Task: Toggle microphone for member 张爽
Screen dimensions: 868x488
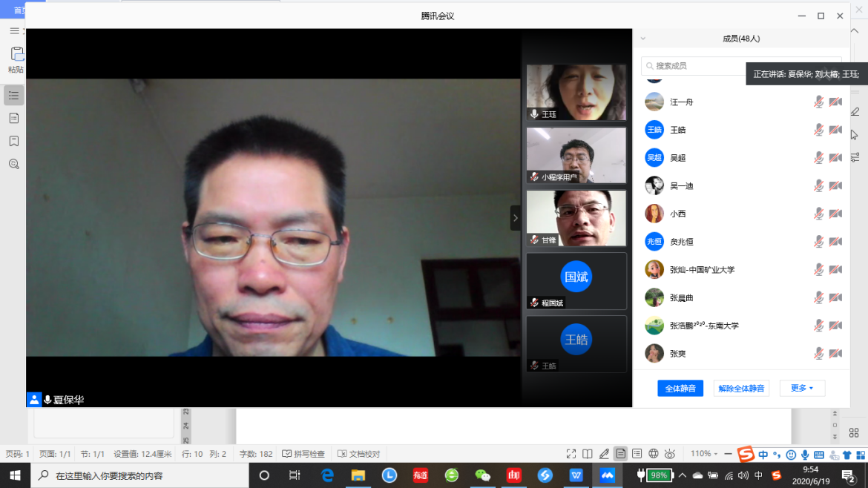Action: 818,354
